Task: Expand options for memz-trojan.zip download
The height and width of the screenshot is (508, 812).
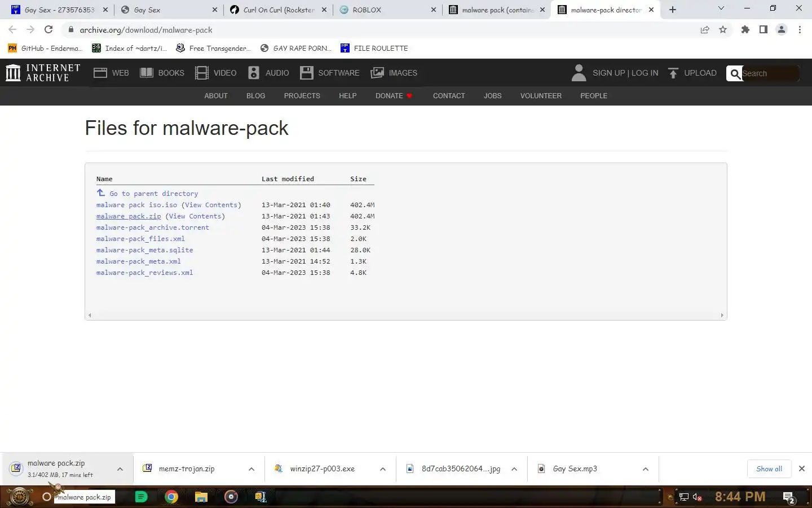Action: tap(251, 469)
